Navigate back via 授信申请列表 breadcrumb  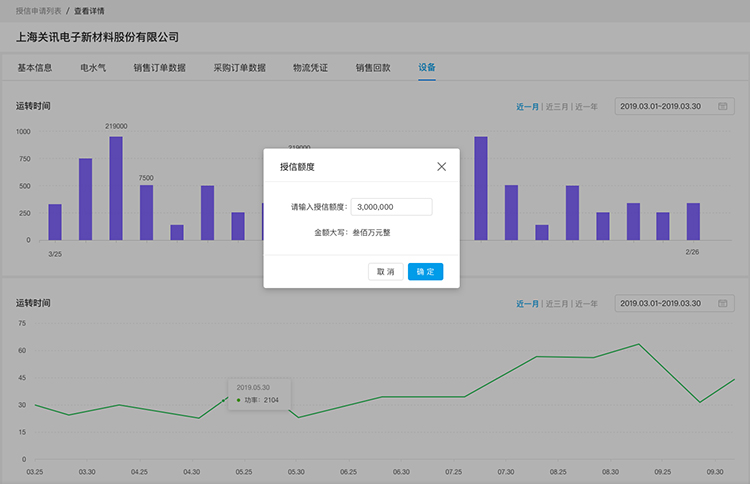[35, 10]
